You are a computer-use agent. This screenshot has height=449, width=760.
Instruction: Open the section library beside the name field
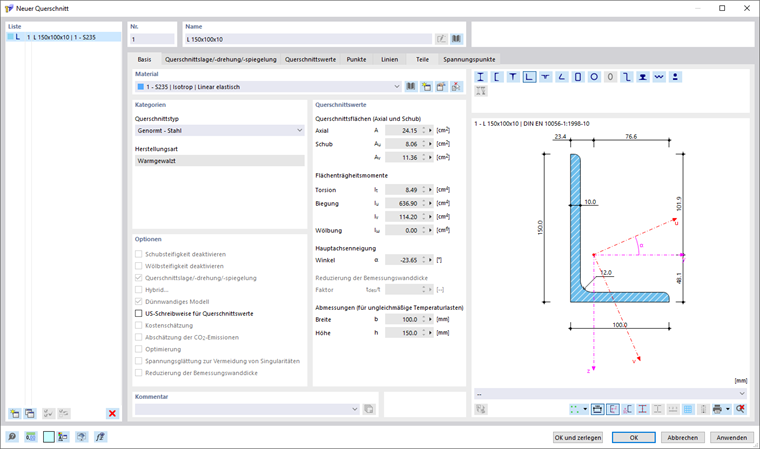coord(457,39)
